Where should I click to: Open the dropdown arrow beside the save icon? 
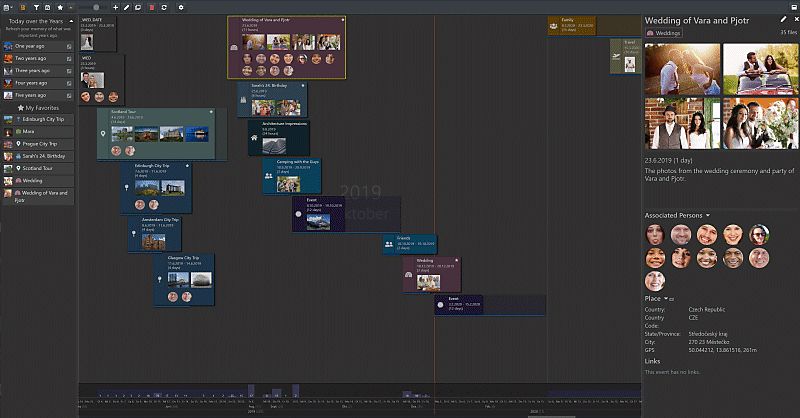[11, 8]
